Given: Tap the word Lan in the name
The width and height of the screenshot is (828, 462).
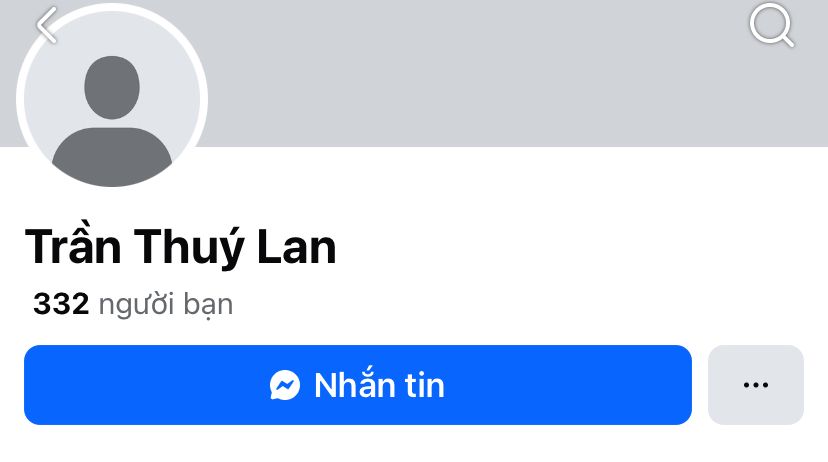Looking at the screenshot, I should pos(297,248).
